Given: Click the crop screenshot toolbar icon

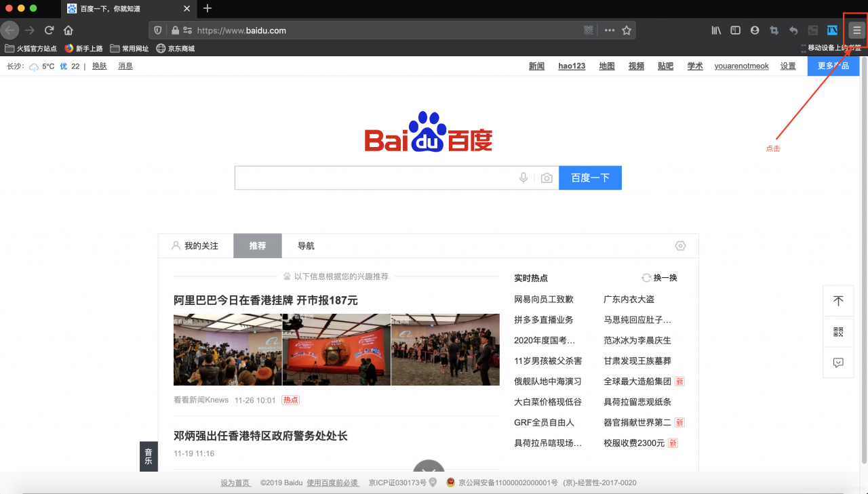Looking at the screenshot, I should pos(774,30).
